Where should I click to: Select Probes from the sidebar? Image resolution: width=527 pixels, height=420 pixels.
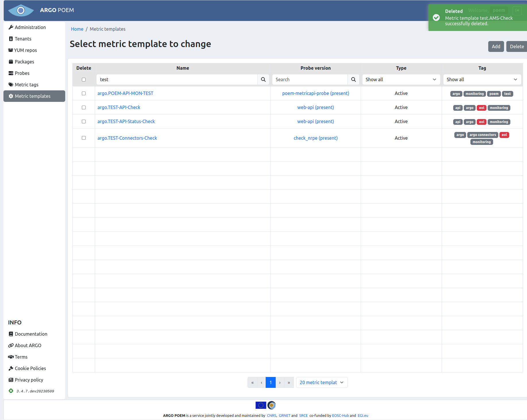click(22, 73)
